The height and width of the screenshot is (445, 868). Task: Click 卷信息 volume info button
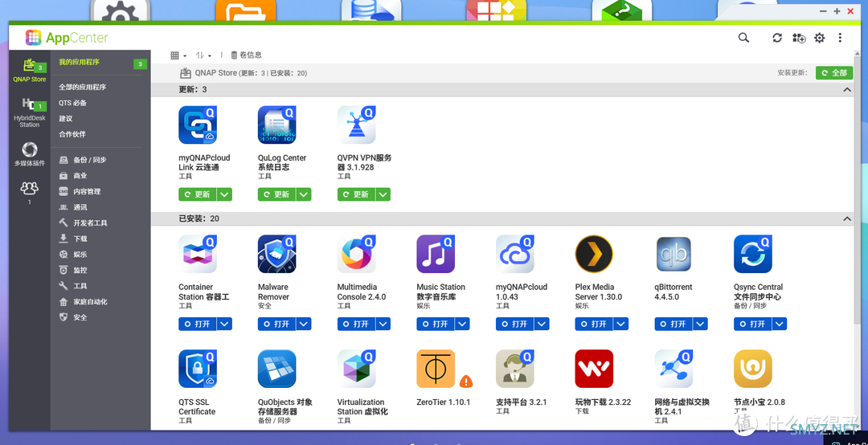coord(247,55)
